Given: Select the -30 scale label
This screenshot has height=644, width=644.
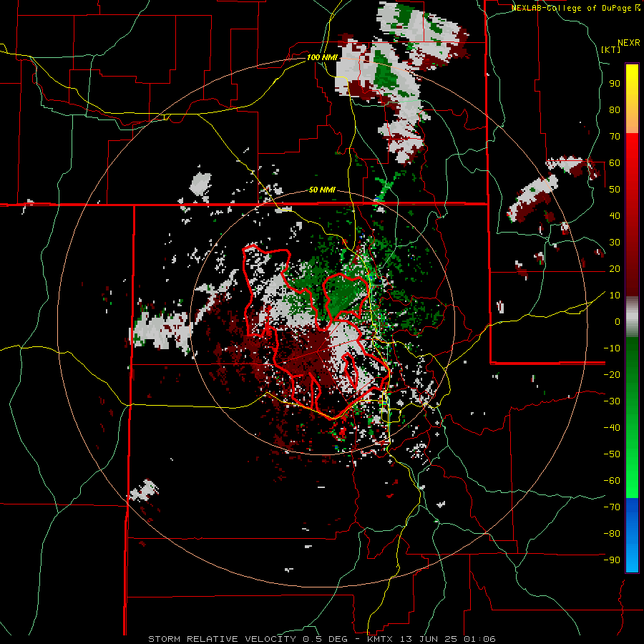Looking at the screenshot, I should tap(612, 401).
